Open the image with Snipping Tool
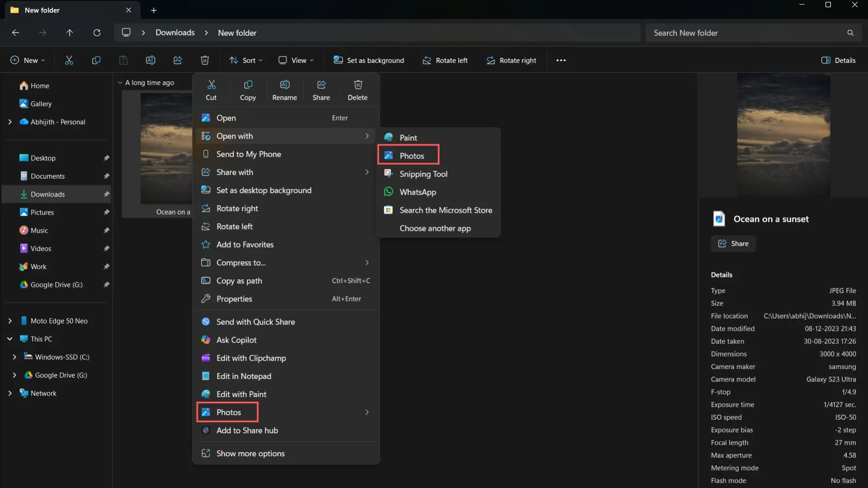This screenshot has width=868, height=488. 422,174
